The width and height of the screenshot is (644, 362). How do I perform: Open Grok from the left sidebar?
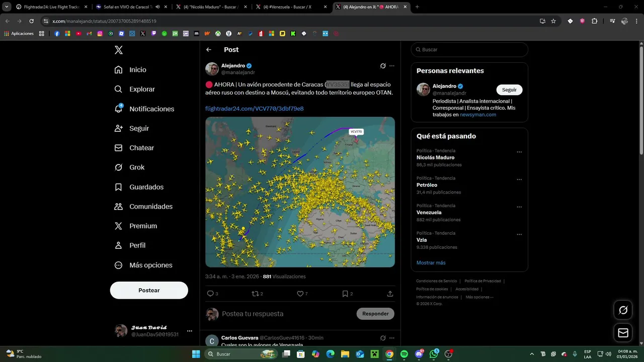pos(129,167)
